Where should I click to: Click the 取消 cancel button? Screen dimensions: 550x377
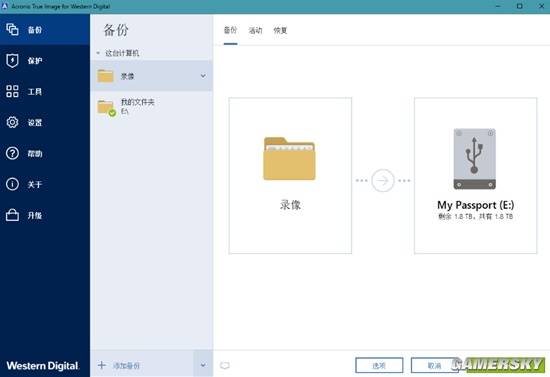coord(435,365)
